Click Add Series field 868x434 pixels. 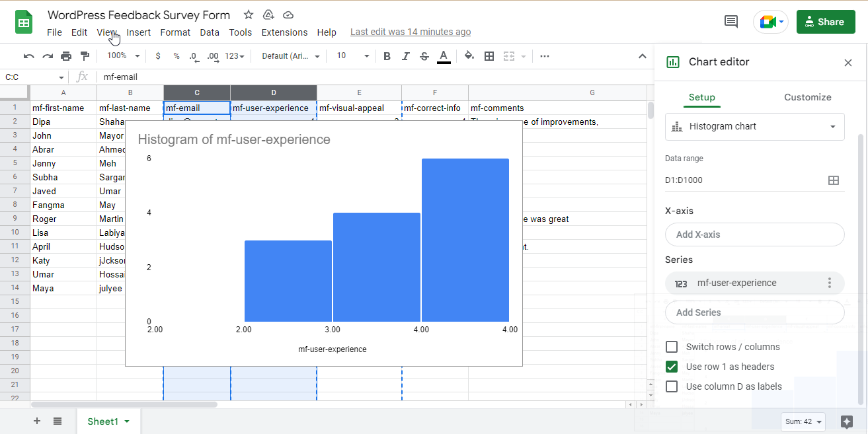(x=755, y=312)
